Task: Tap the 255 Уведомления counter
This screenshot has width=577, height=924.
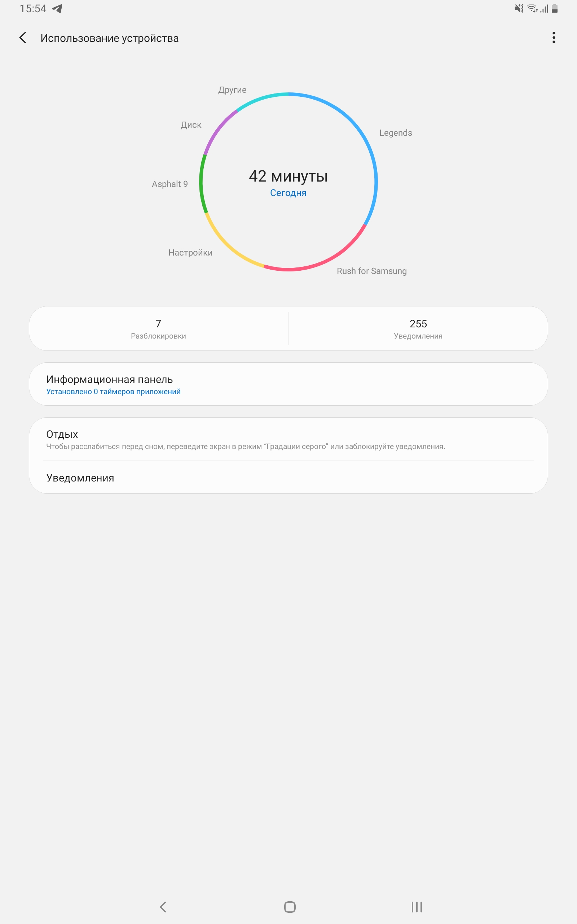Action: pos(418,328)
